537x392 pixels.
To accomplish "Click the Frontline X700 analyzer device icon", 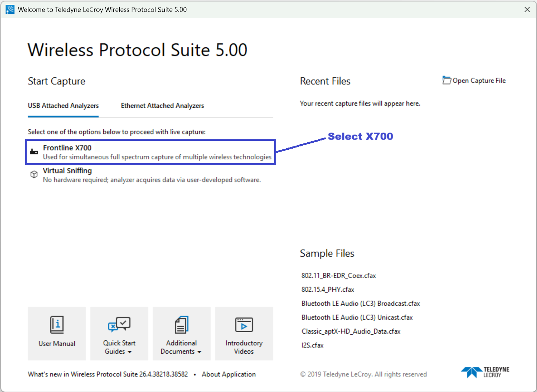I will pos(34,152).
